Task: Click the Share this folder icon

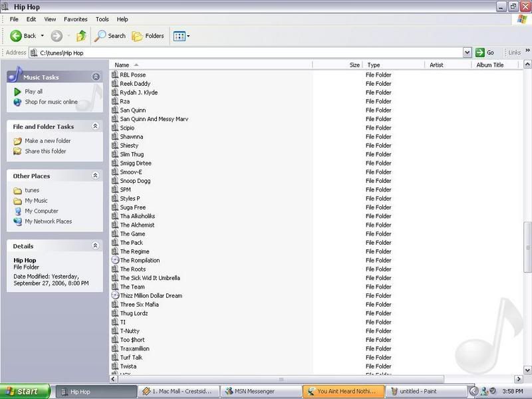Action: [17, 152]
